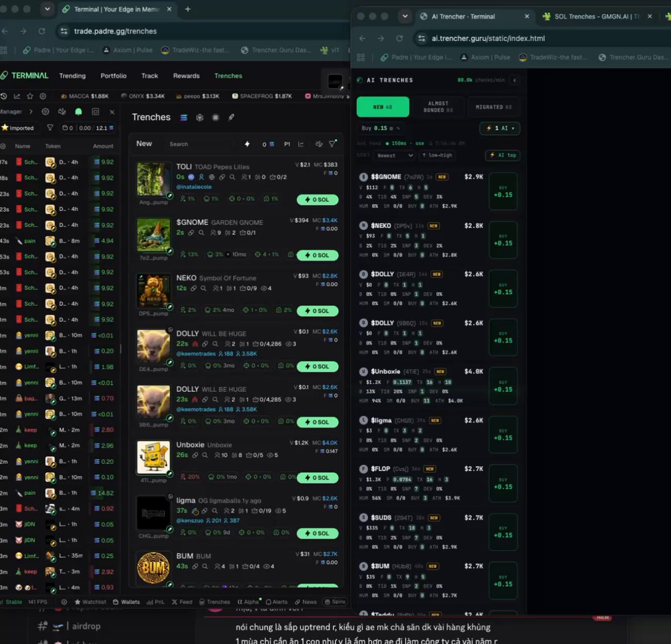
Task: Open Wallets in the bottom status bar
Action: click(x=126, y=602)
